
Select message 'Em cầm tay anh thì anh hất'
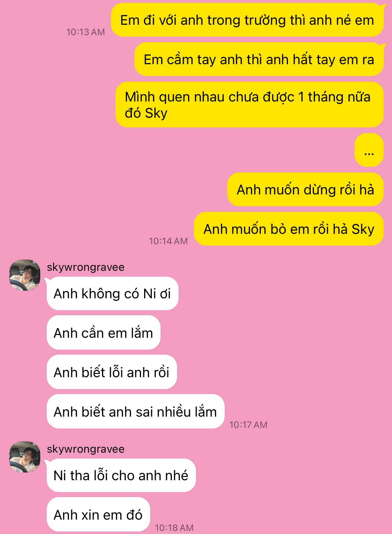259,59
